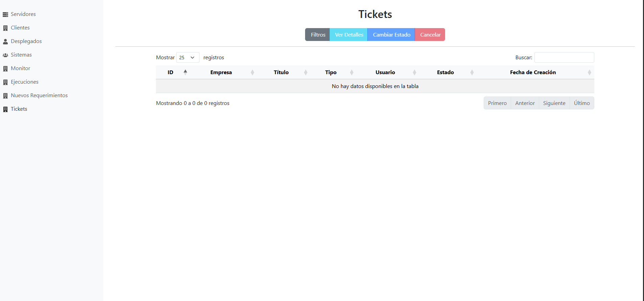This screenshot has width=644, height=301.
Task: Click the icon beside Ejecuciones
Action: point(5,82)
